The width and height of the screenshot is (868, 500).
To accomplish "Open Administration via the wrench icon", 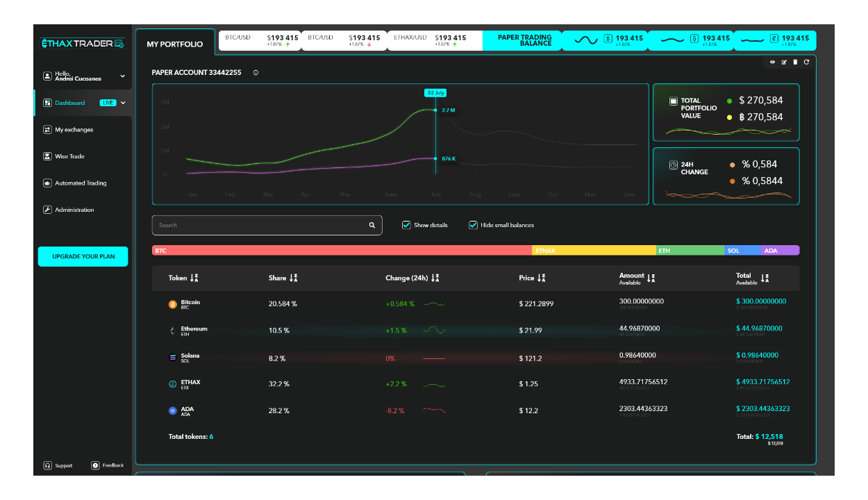I will click(x=47, y=209).
